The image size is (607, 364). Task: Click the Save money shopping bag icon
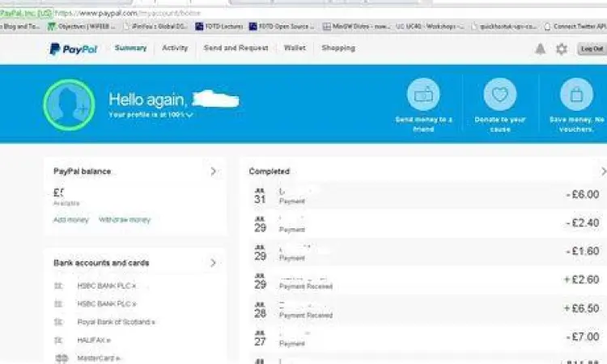click(576, 94)
